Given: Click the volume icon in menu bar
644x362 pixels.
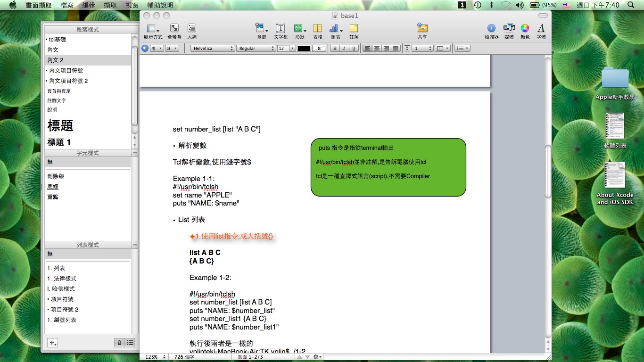Looking at the screenshot, I should click(x=520, y=5).
